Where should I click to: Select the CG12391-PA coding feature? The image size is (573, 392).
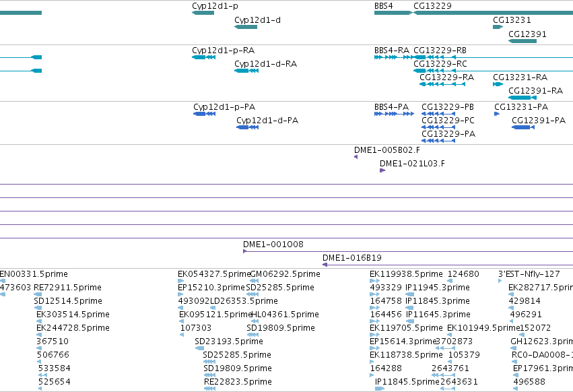523,127
